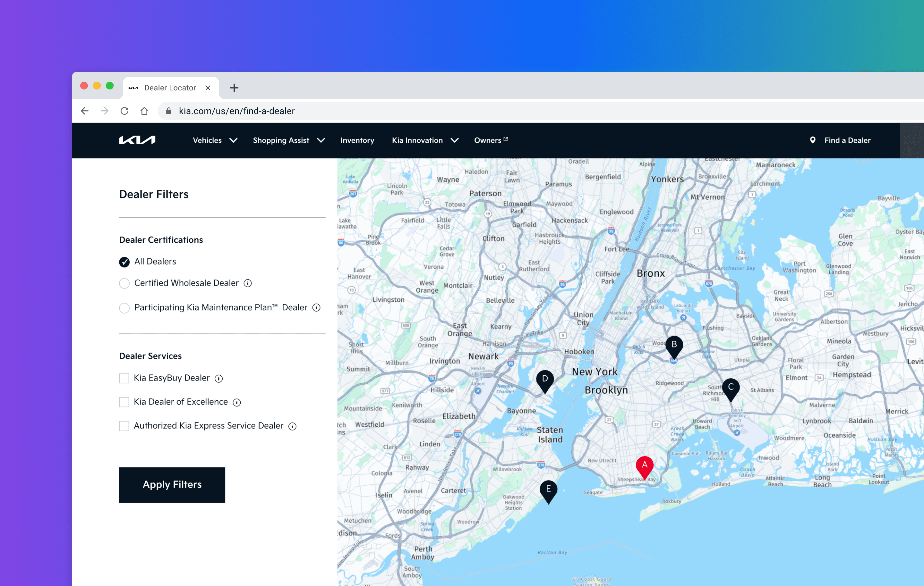Click the Elizabeth label on the map
This screenshot has height=586, width=924.
(x=459, y=416)
